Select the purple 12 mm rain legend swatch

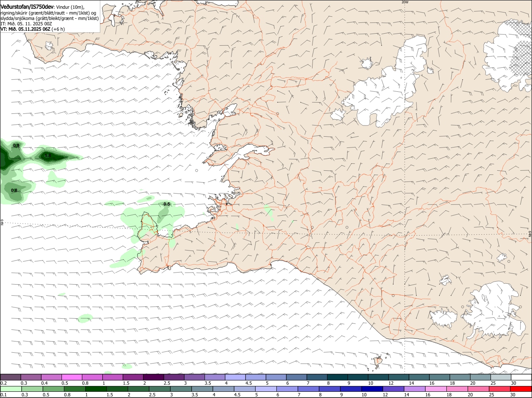tap(393, 389)
